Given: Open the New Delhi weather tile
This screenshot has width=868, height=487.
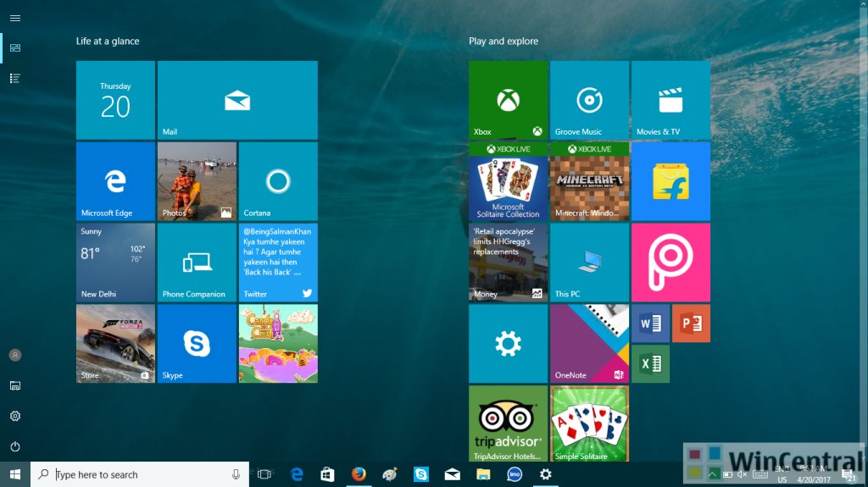Looking at the screenshot, I should click(115, 263).
